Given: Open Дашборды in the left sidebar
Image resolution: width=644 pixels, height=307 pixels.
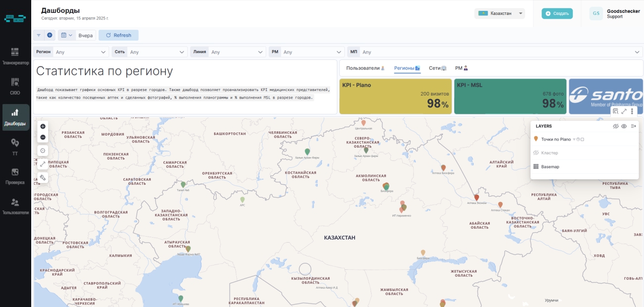Looking at the screenshot, I should [x=15, y=117].
